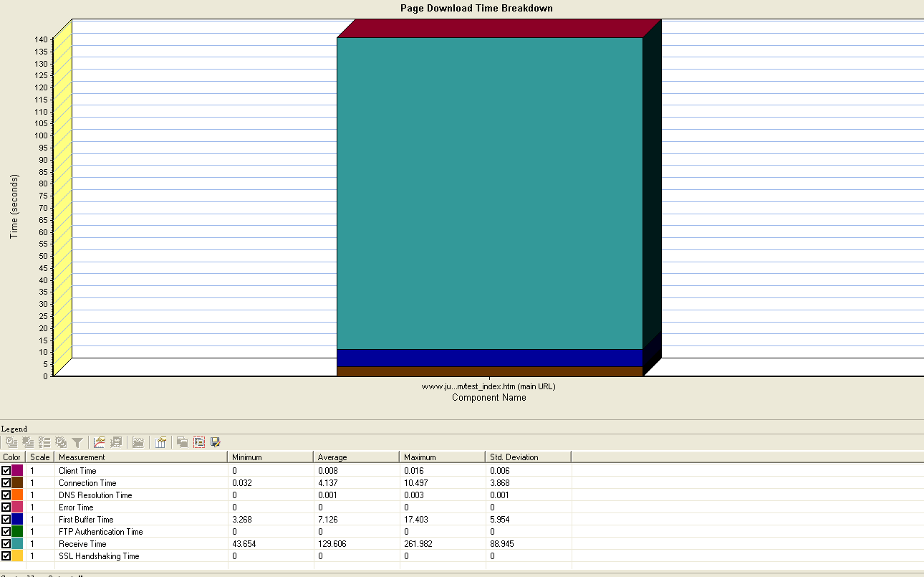Click the teal Receive Time color swatch

pos(17,543)
